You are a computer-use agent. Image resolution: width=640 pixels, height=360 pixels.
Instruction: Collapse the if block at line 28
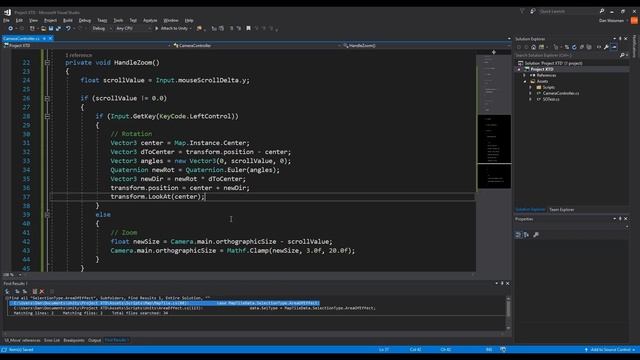[47, 116]
